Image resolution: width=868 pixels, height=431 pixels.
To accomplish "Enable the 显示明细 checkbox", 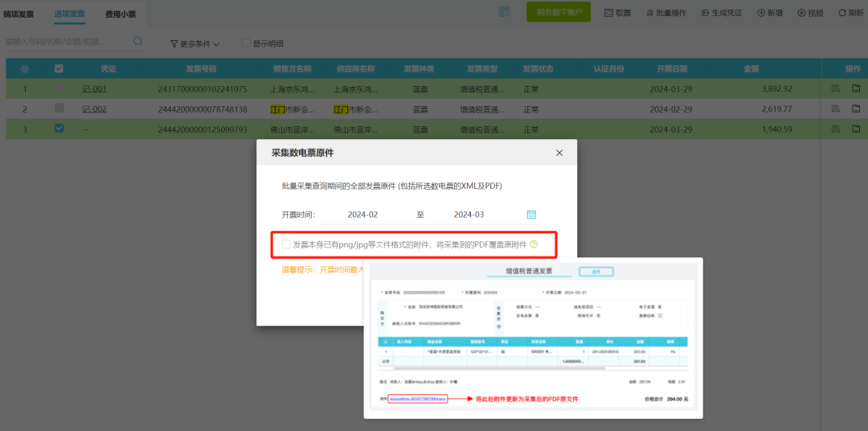I will [247, 43].
